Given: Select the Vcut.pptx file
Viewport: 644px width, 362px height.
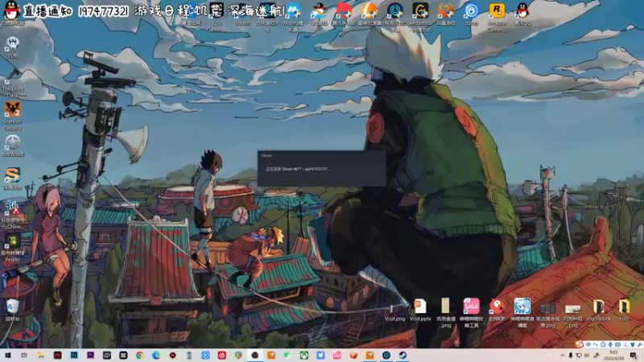Looking at the screenshot, I should (x=420, y=310).
